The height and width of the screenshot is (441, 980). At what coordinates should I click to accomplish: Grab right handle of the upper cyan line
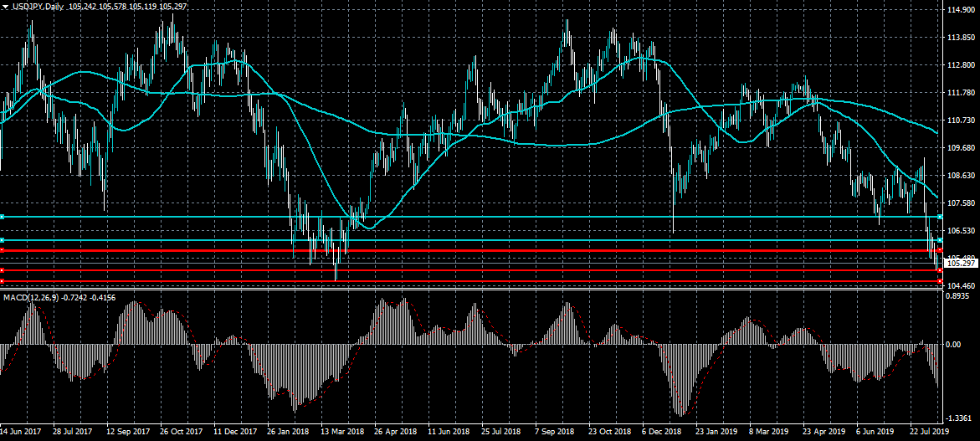point(941,217)
